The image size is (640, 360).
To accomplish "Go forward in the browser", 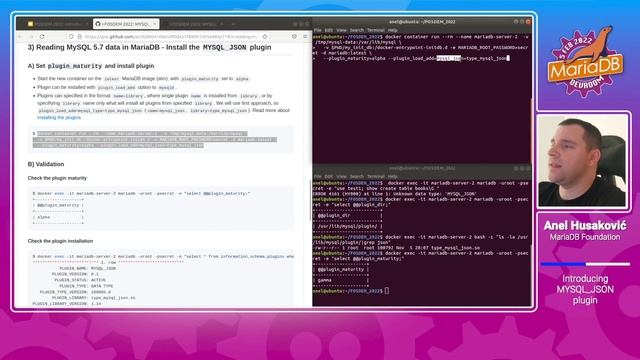I will [31, 37].
